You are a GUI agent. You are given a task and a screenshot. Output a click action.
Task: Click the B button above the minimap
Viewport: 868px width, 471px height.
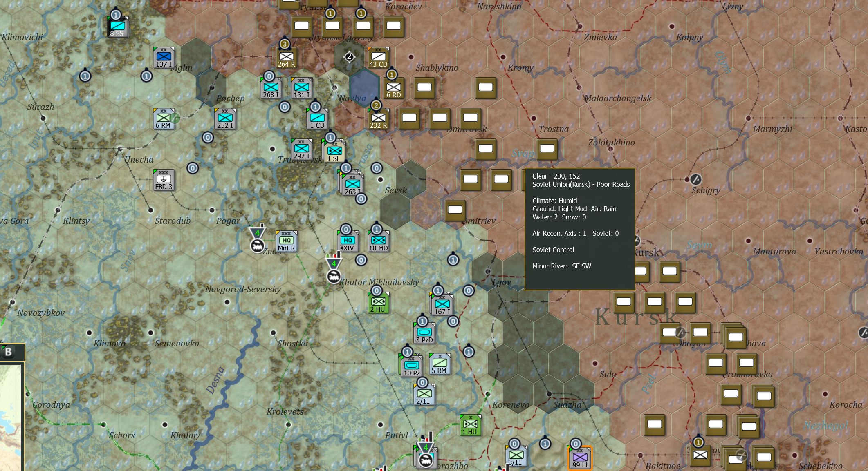[x=8, y=352]
